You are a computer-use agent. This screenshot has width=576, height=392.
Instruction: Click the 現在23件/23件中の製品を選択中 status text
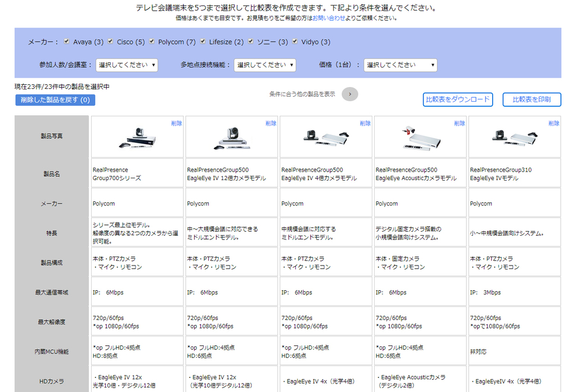pyautogui.click(x=62, y=87)
